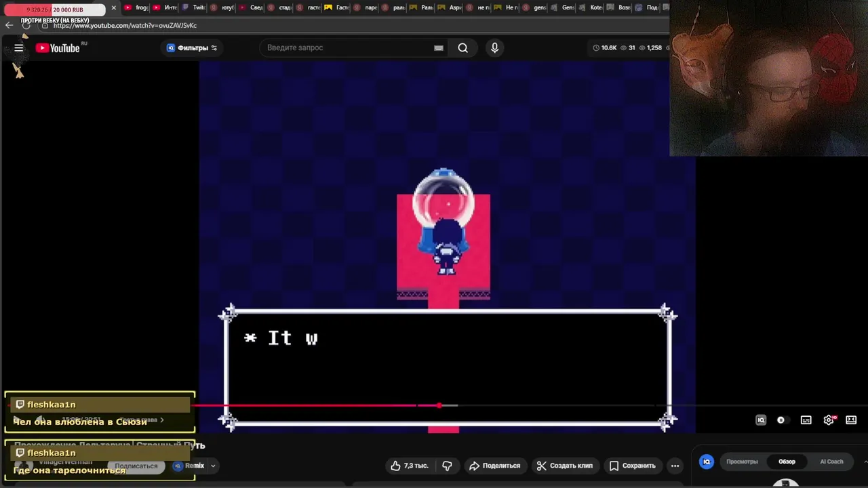
Task: Click the Remix button
Action: coord(189,466)
